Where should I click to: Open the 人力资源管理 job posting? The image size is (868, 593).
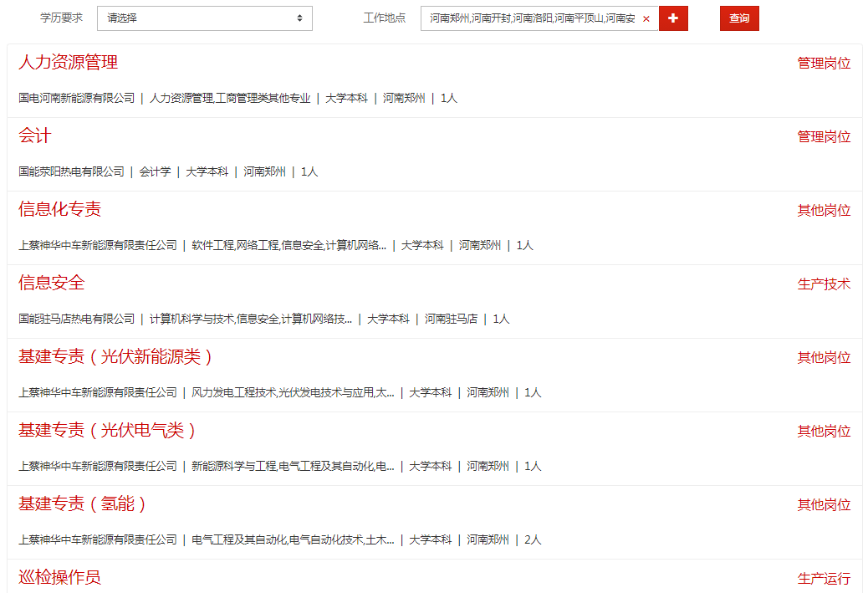point(68,63)
